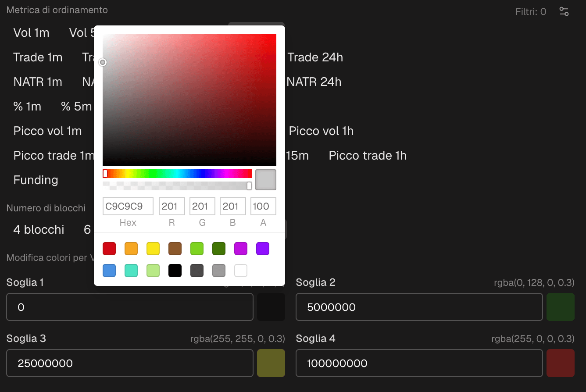Select the Picco vol 1m metric
Screen dimensions: 586x392
click(47, 131)
